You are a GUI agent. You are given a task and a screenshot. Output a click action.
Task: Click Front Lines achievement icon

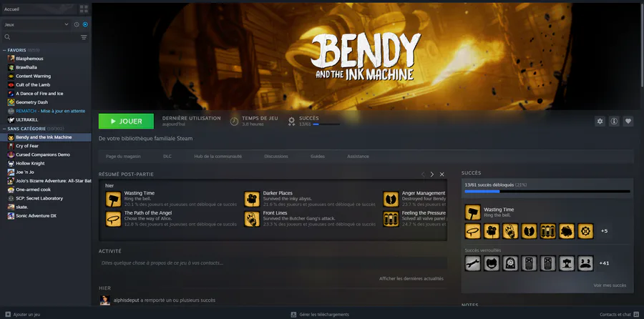(x=252, y=219)
